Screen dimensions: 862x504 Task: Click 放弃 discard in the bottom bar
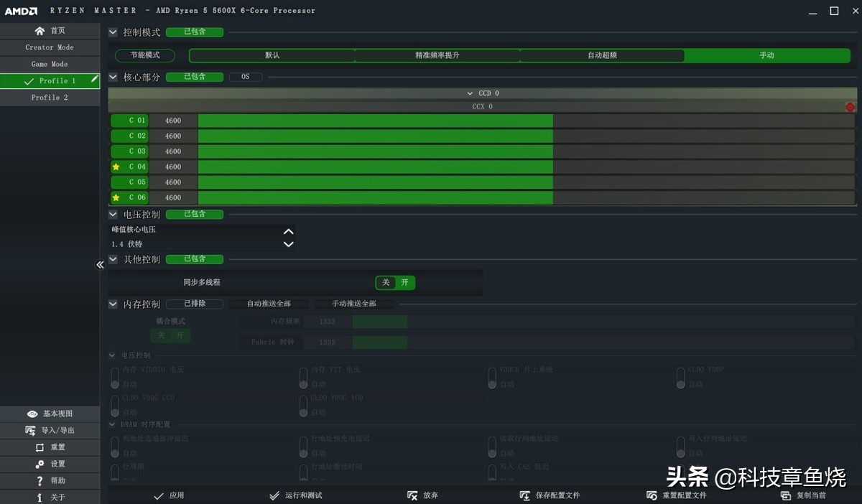[x=422, y=495]
